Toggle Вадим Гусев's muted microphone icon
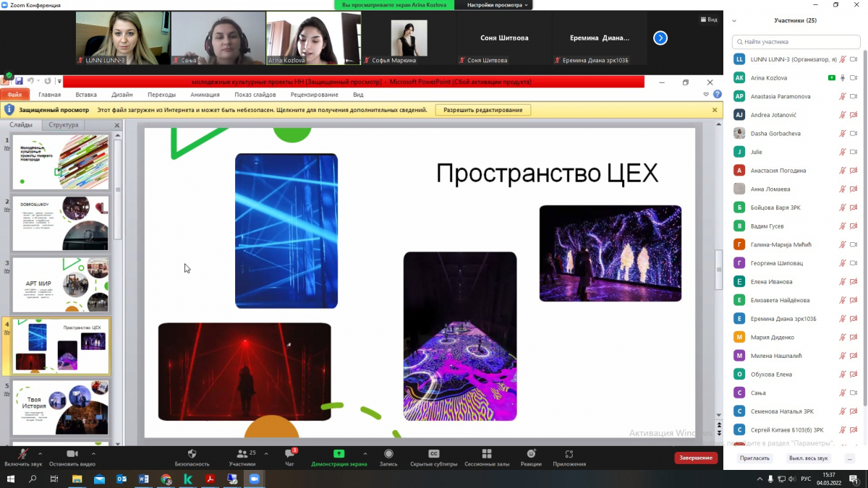 tap(843, 226)
